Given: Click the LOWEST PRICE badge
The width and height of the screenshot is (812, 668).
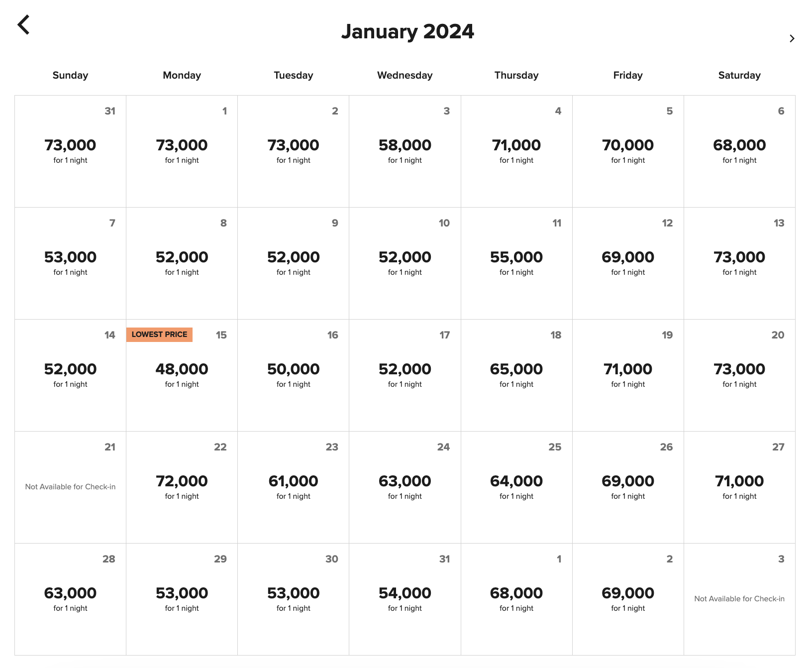Looking at the screenshot, I should (x=159, y=334).
